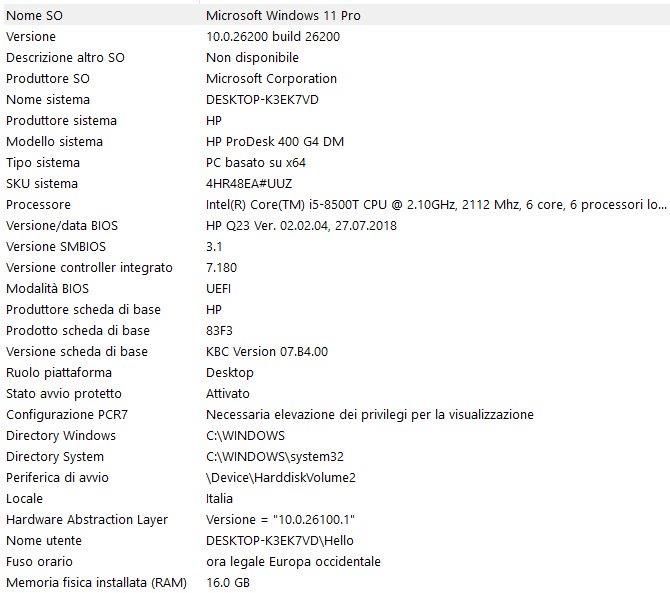Select the 'Tipo sistema' label

pos(43,162)
